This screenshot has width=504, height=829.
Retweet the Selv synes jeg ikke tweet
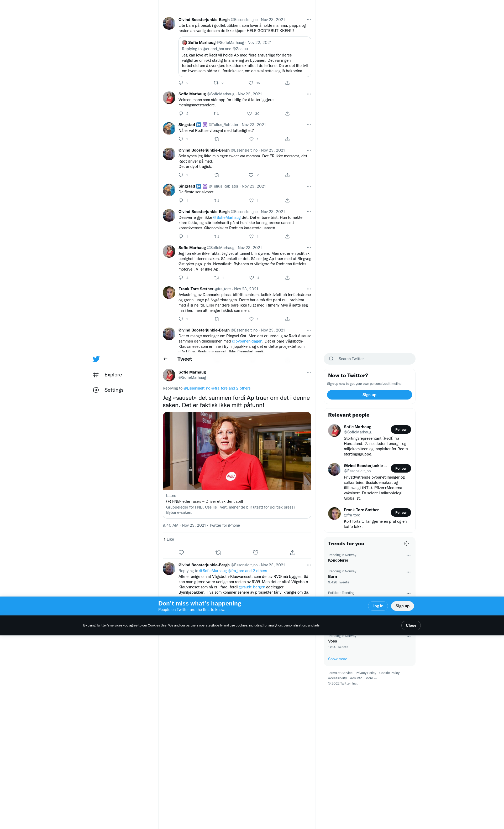(x=217, y=175)
